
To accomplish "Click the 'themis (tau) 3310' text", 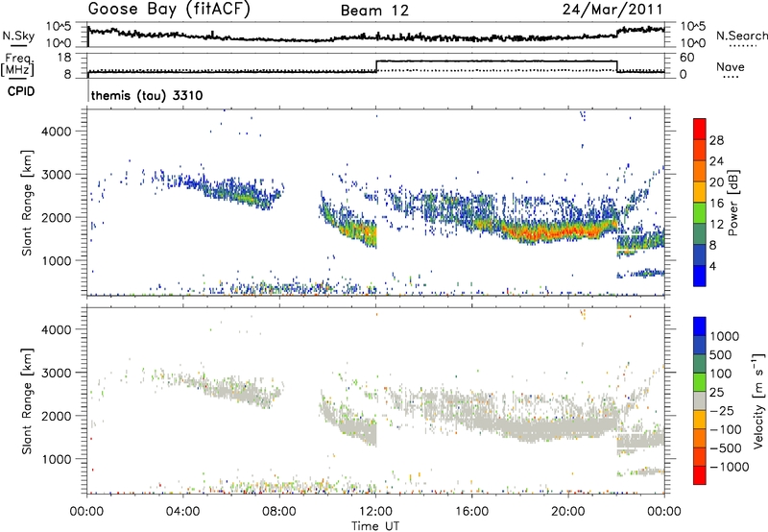I will point(147,95).
